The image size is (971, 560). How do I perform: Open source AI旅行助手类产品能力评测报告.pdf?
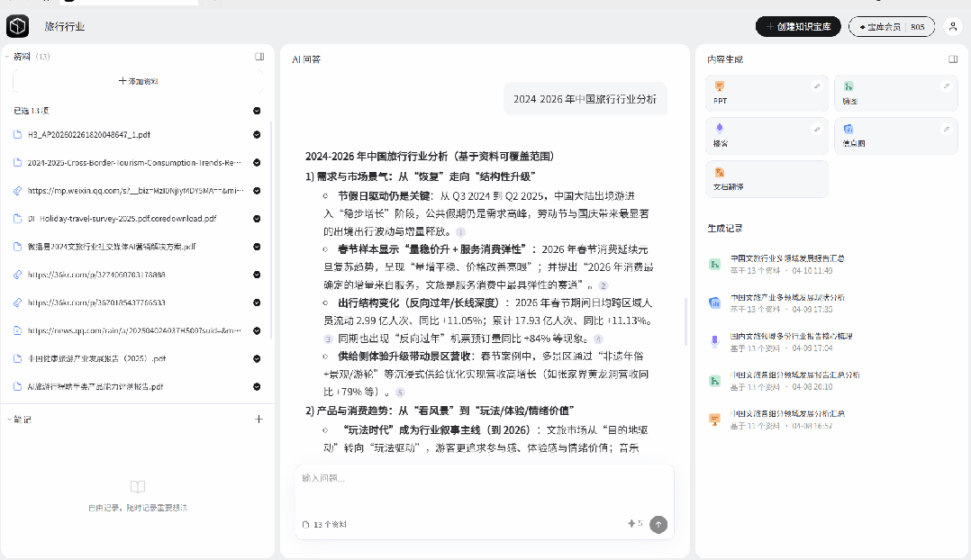(95, 387)
